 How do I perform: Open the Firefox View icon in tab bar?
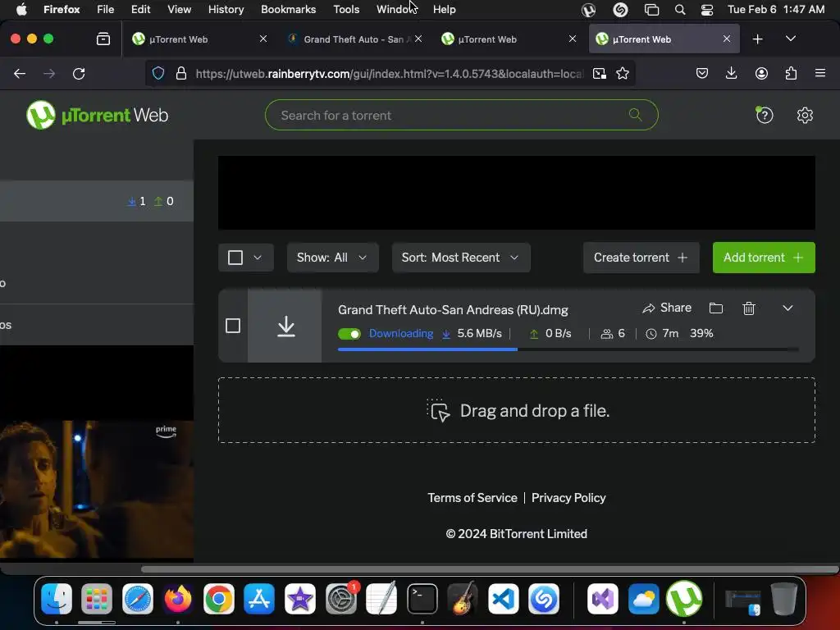tap(103, 39)
